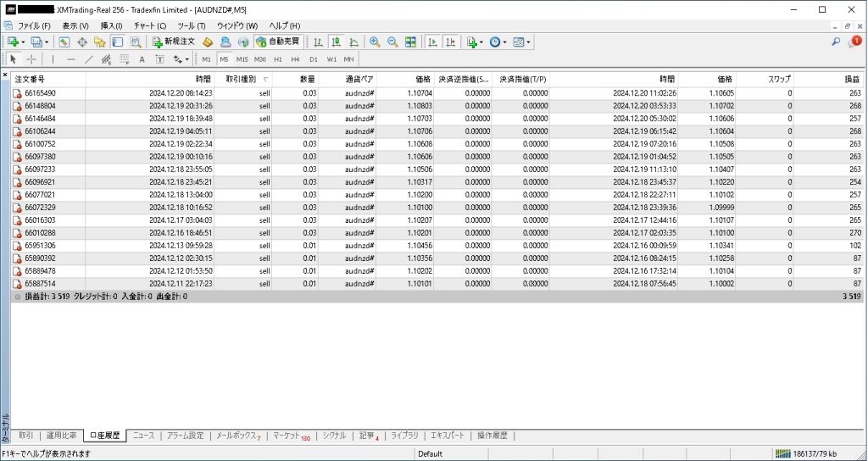Click the zoom out magnifier icon
Screen dimensions: 868x461
point(392,42)
